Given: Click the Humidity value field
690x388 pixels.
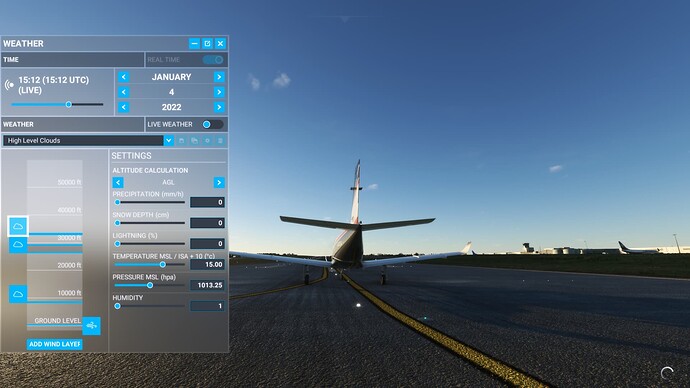Looking at the screenshot, I should [x=207, y=306].
